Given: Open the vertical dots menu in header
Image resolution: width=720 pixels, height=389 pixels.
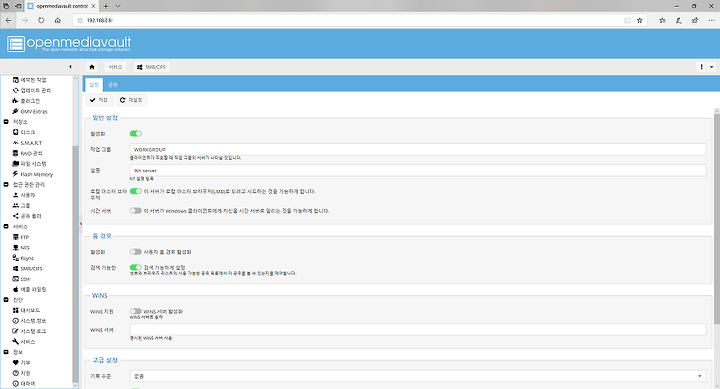Looking at the screenshot, I should pyautogui.click(x=702, y=67).
